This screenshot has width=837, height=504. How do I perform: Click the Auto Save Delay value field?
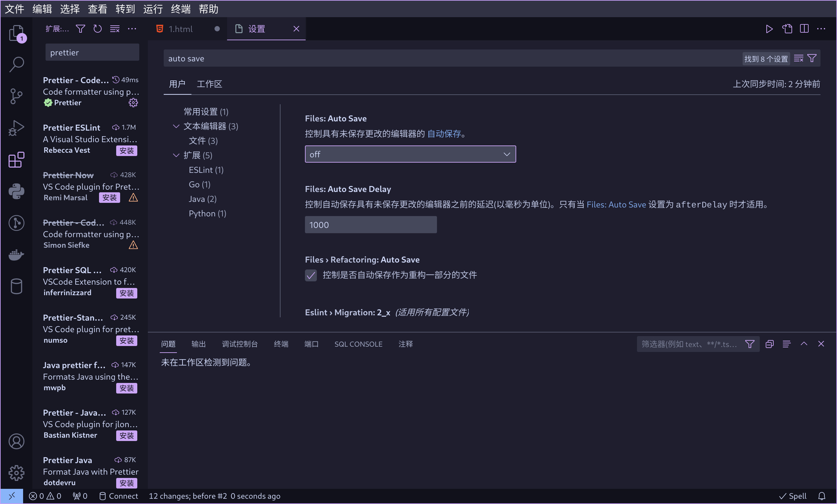click(x=370, y=225)
